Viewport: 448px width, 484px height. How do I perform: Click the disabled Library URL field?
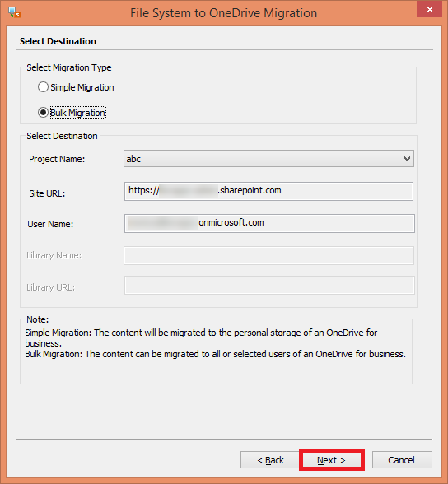[x=269, y=285]
